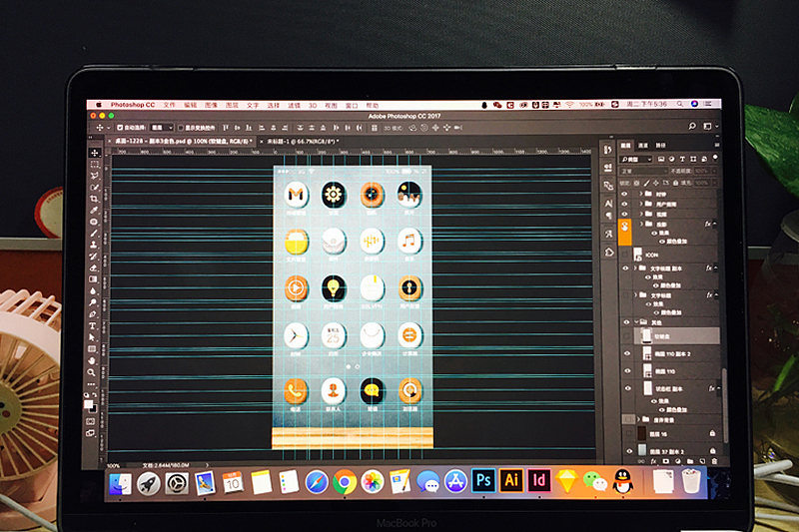Hide the topmost layer group
This screenshot has height=532, width=799.
[x=625, y=194]
